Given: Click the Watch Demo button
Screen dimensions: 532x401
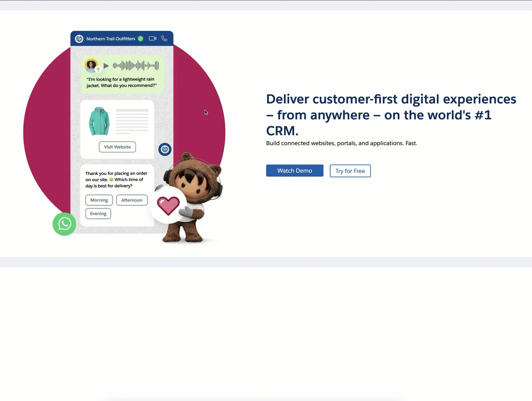Looking at the screenshot, I should 295,171.
